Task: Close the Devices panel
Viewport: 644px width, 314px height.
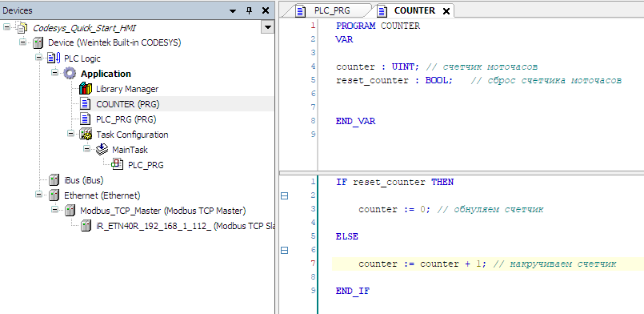Action: (266, 10)
